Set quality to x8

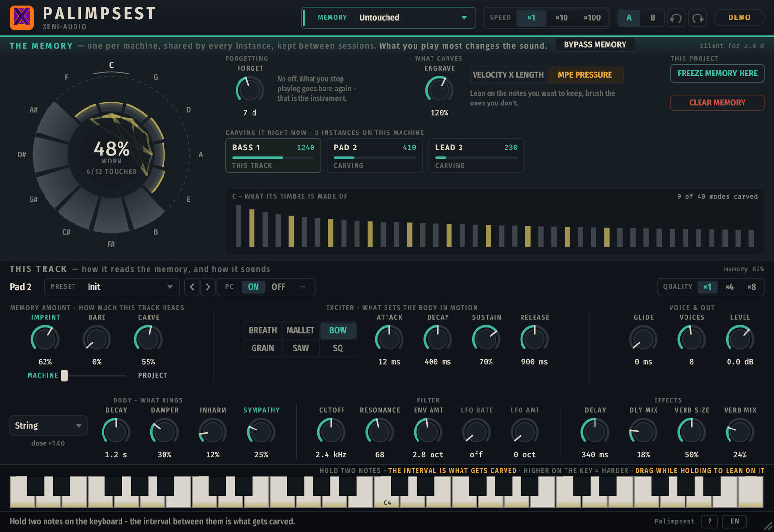[x=752, y=287]
